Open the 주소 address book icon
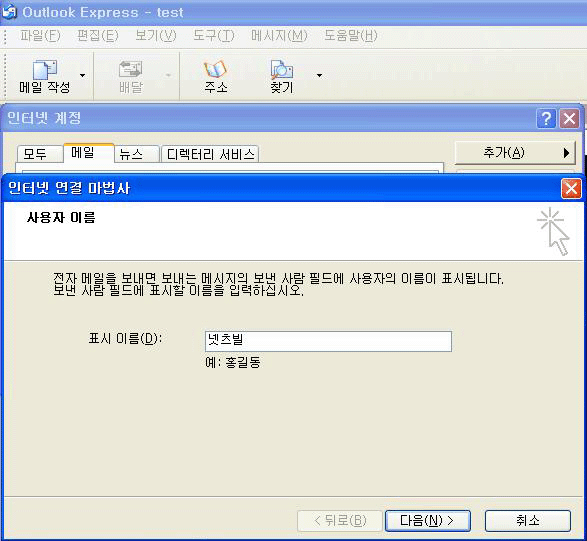Screen dimensions: 587x541 215,70
